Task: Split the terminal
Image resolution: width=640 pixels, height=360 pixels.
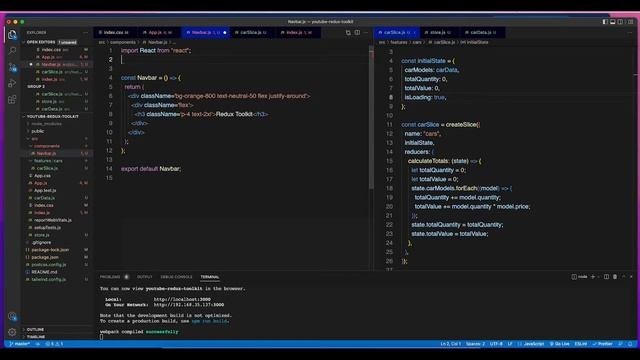Action: (x=607, y=277)
